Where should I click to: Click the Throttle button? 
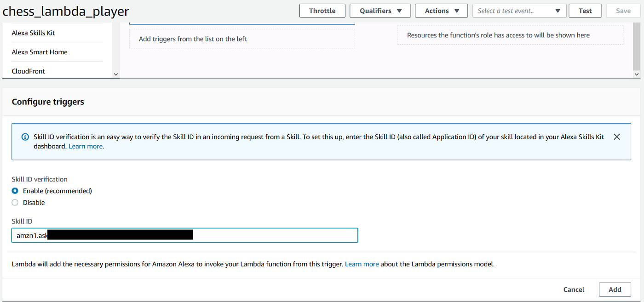[322, 11]
